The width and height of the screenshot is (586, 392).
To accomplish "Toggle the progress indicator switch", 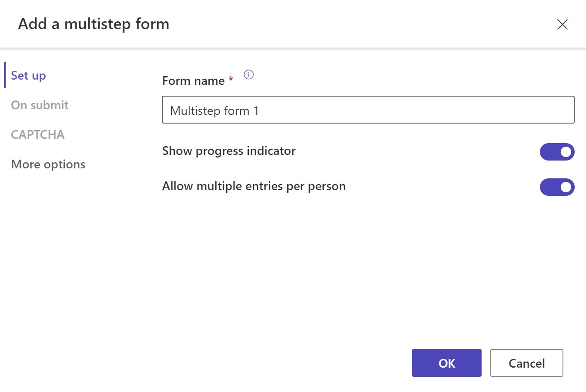I will tap(557, 152).
